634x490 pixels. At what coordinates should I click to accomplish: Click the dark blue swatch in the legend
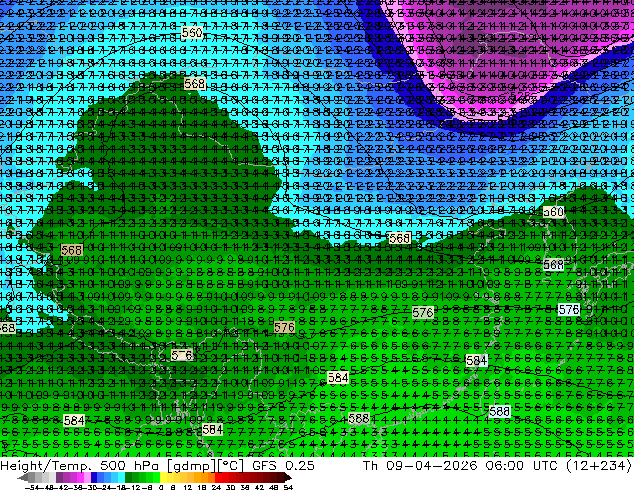click(94, 478)
